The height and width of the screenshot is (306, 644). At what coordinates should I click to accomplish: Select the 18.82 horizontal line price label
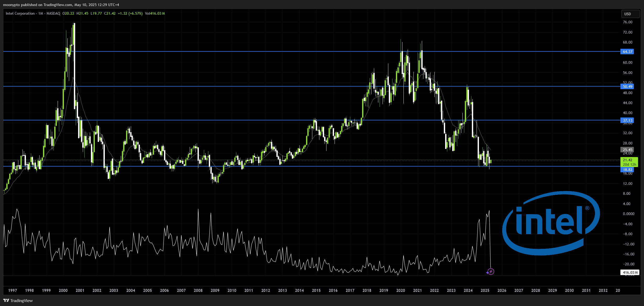pyautogui.click(x=627, y=170)
